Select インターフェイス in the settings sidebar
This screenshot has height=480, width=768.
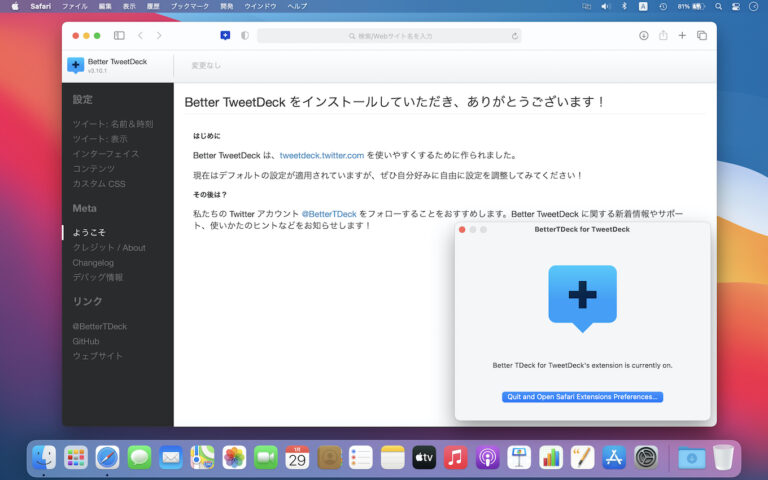pos(106,154)
